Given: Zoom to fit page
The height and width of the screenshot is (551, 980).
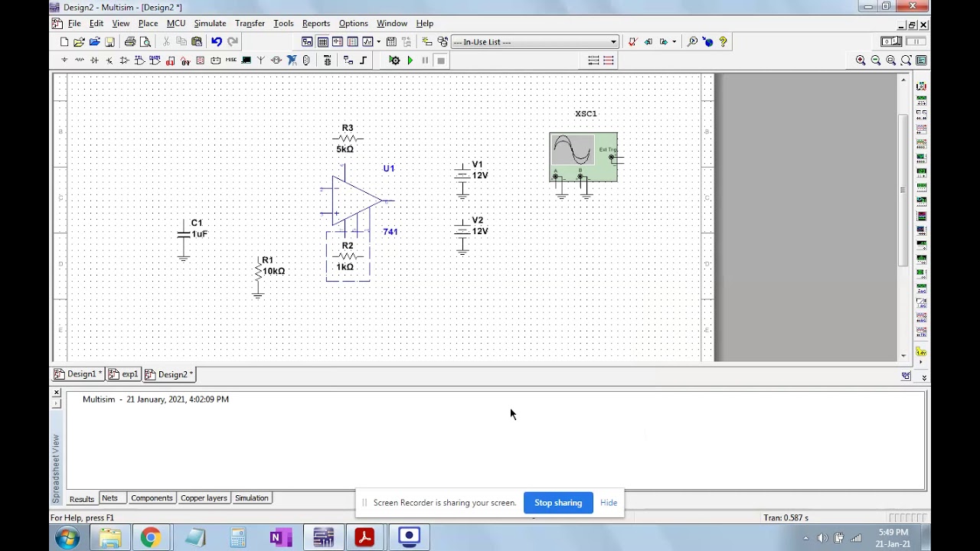Looking at the screenshot, I should (x=906, y=60).
